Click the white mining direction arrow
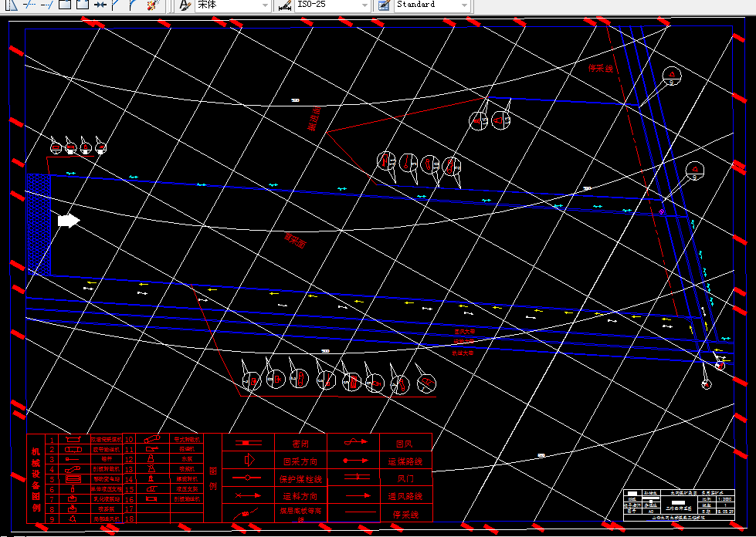This screenshot has width=756, height=537. (69, 221)
